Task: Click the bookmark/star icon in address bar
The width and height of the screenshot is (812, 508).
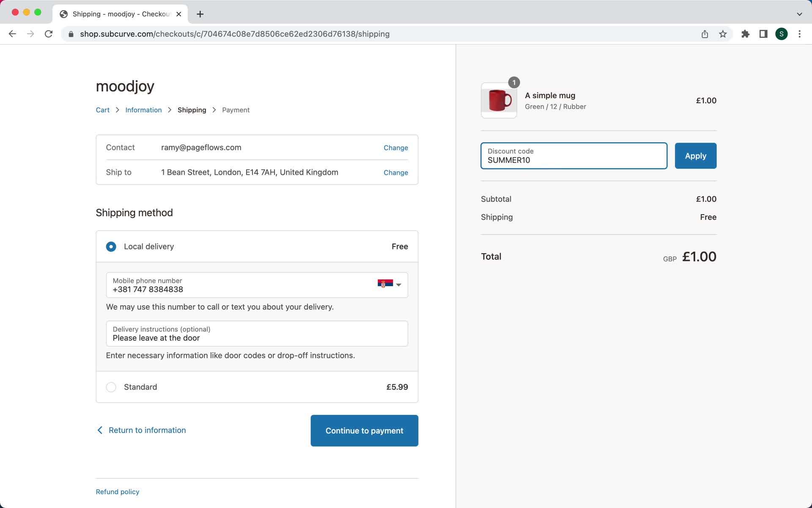Action: coord(723,34)
